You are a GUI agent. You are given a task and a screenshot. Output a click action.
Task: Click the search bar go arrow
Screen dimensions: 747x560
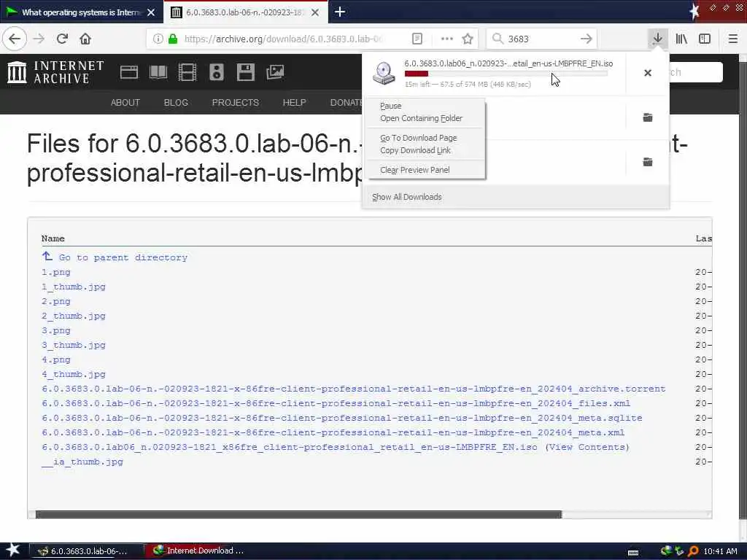click(586, 39)
